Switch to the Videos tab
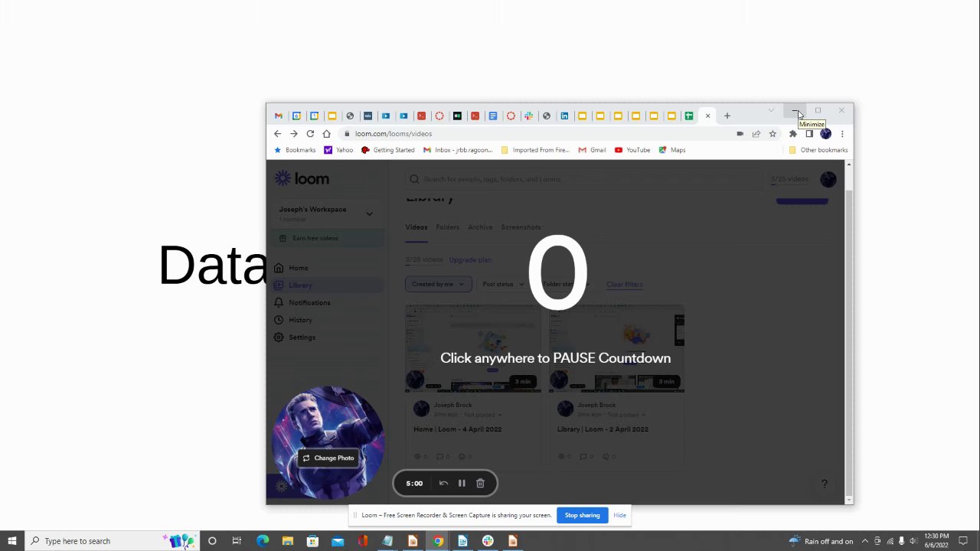980x551 pixels. click(x=416, y=227)
